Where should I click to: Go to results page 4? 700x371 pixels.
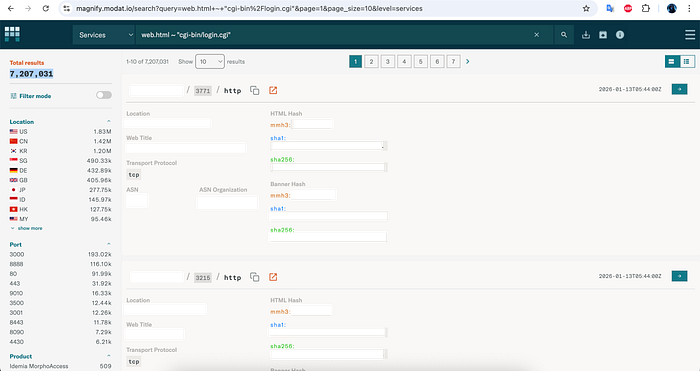404,62
